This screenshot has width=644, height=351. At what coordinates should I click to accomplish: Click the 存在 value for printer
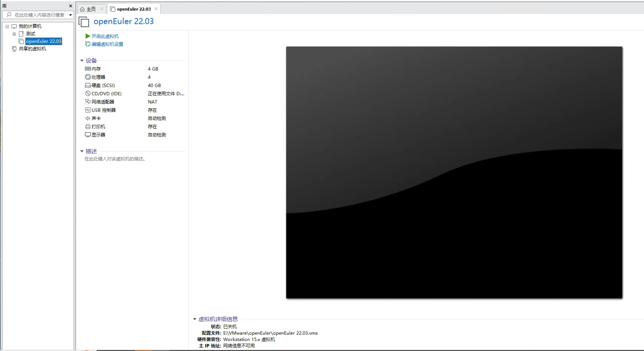[152, 126]
